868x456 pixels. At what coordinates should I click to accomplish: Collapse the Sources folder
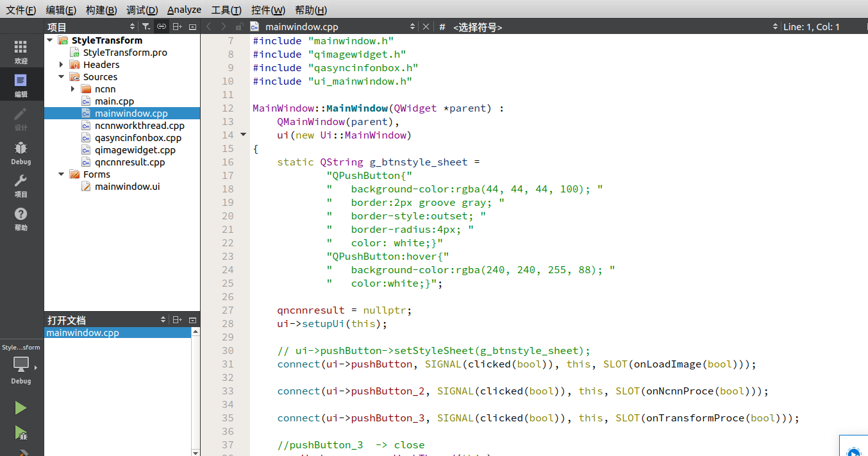coord(61,77)
